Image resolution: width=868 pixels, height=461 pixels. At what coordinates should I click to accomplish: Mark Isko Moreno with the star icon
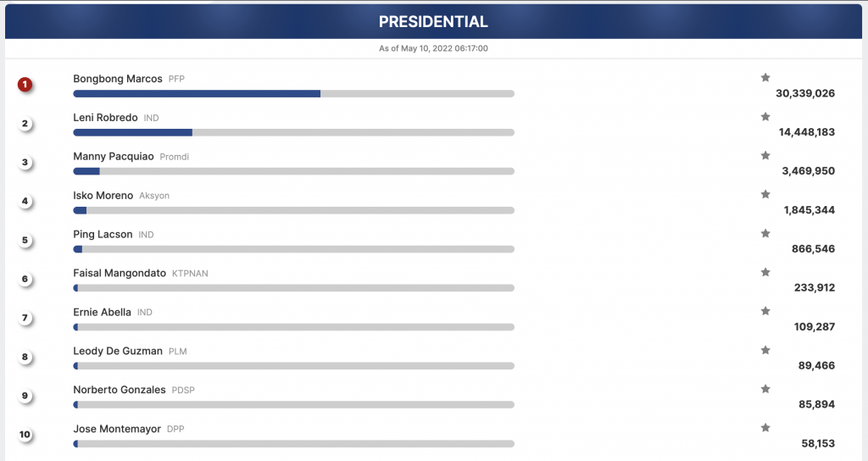click(765, 194)
